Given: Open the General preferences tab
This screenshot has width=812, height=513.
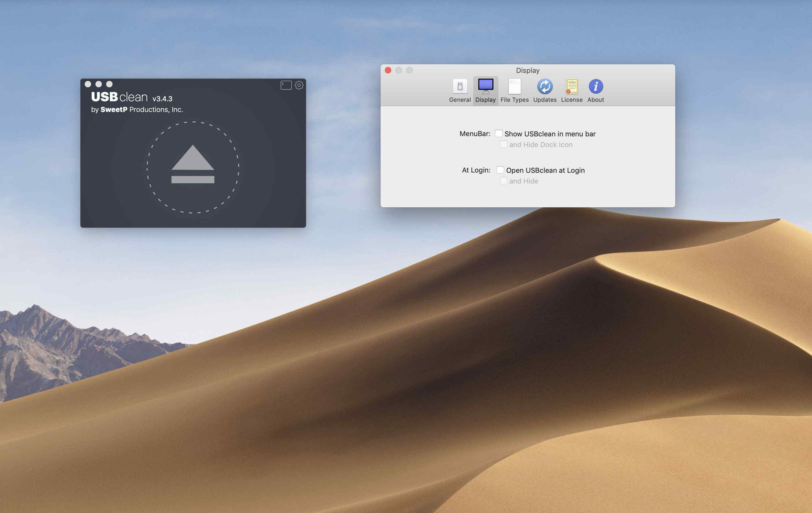Looking at the screenshot, I should tap(460, 90).
